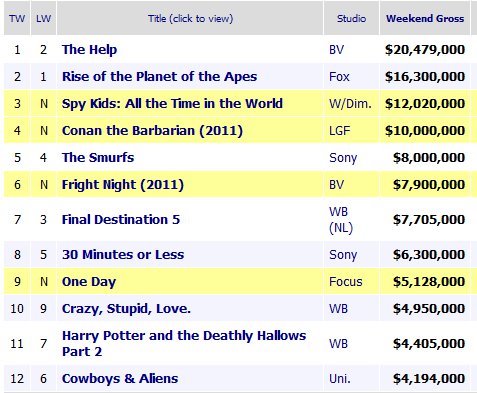Sort by the TW column header
The height and width of the screenshot is (393, 477).
point(17,19)
